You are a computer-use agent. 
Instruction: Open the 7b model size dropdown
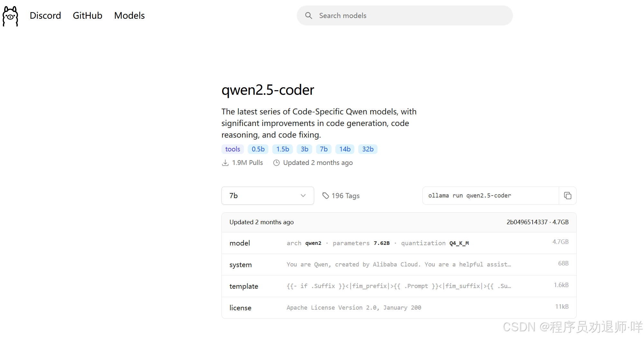267,196
